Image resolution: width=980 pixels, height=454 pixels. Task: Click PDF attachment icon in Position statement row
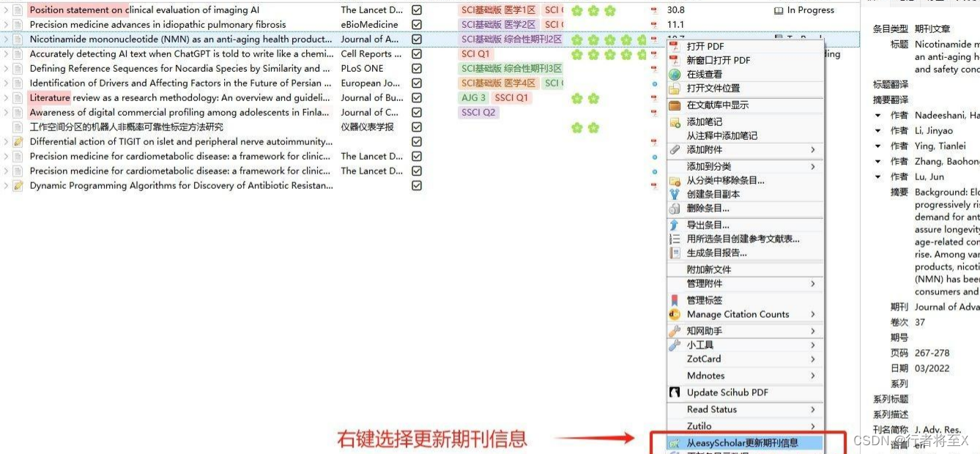pyautogui.click(x=654, y=10)
